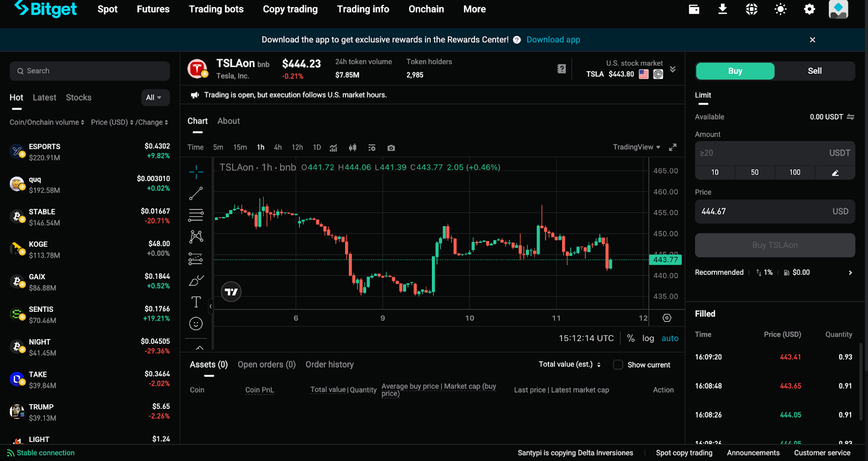Click the TradingView logo on chart

[x=231, y=292]
